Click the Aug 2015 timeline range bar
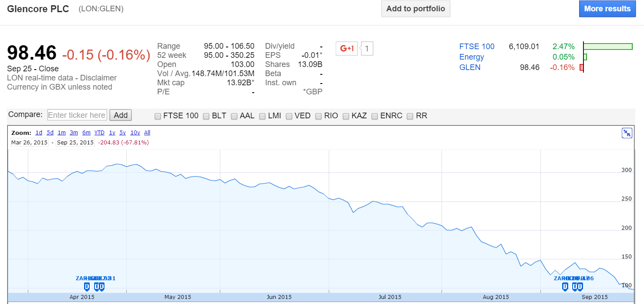This screenshot has height=304, width=644. [x=496, y=297]
